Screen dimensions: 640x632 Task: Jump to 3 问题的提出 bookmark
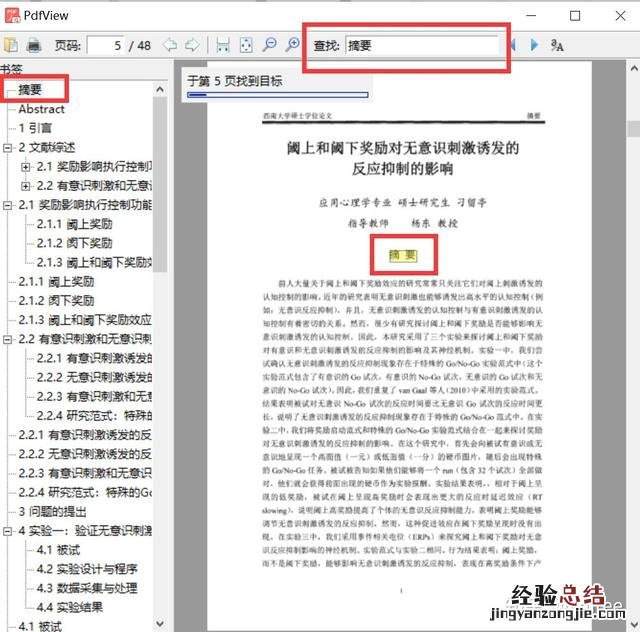pos(52,511)
